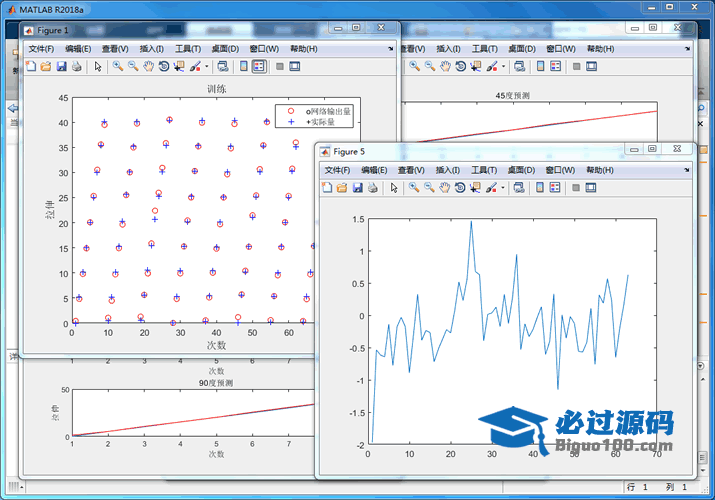The height and width of the screenshot is (500, 715).
Task: Select Rotate 3D tool in Figure 1
Action: tap(164, 67)
